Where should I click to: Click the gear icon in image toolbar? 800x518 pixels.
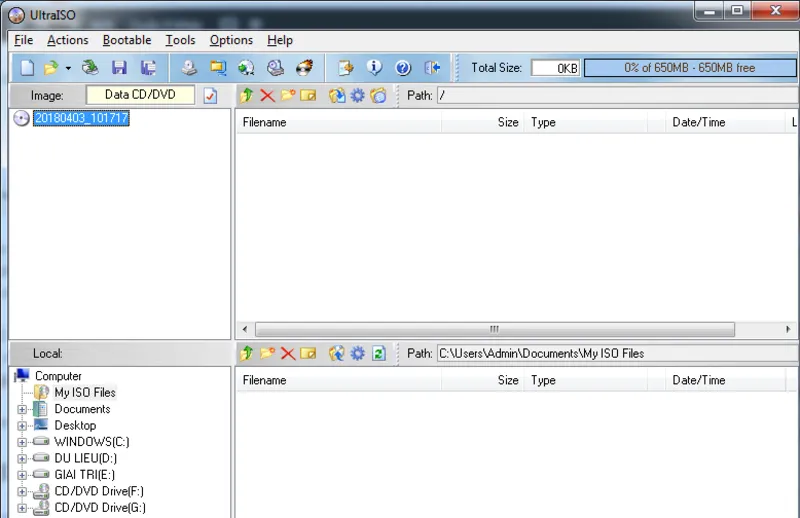tap(358, 95)
